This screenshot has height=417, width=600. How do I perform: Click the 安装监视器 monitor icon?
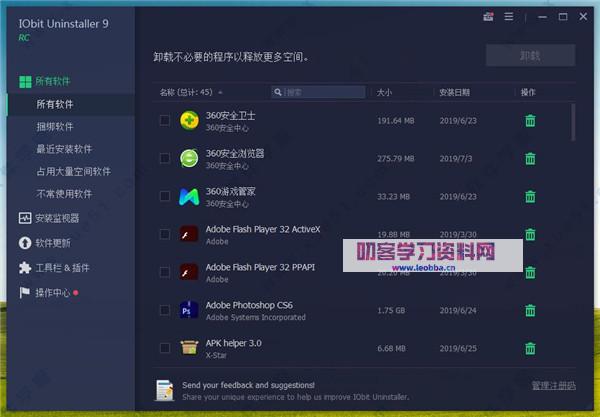pyautogui.click(x=25, y=218)
